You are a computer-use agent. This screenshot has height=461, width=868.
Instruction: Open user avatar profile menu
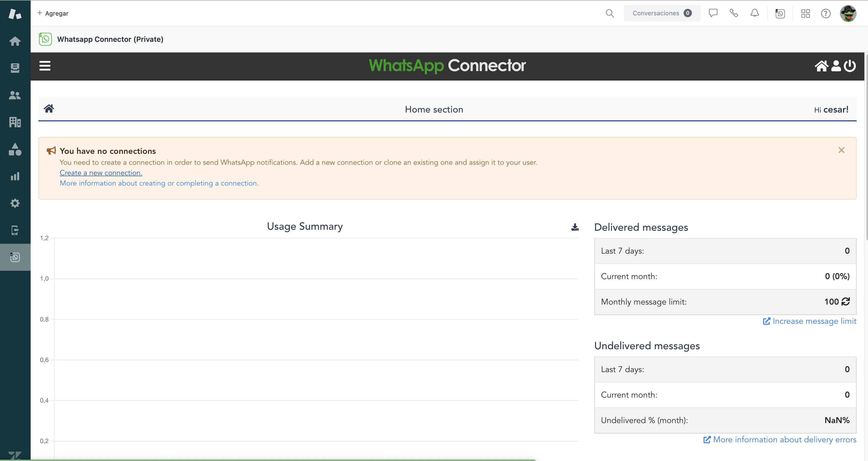(x=848, y=14)
